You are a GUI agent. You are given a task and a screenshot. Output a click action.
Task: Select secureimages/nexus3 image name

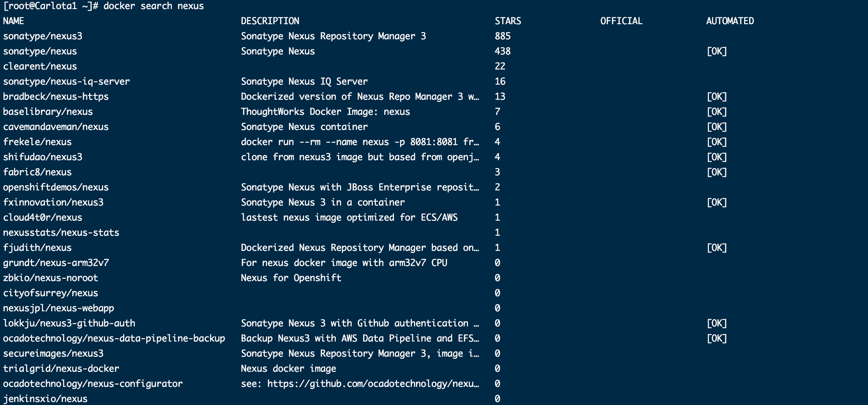(53, 354)
